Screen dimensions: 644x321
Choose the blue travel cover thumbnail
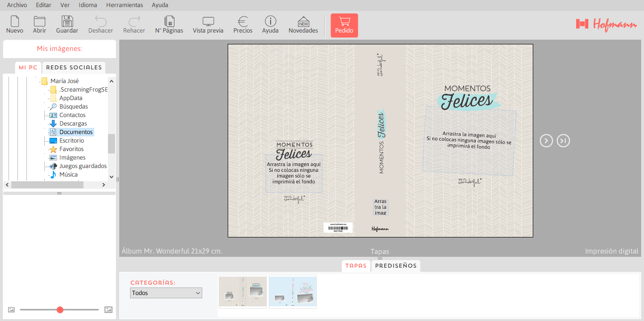293,292
